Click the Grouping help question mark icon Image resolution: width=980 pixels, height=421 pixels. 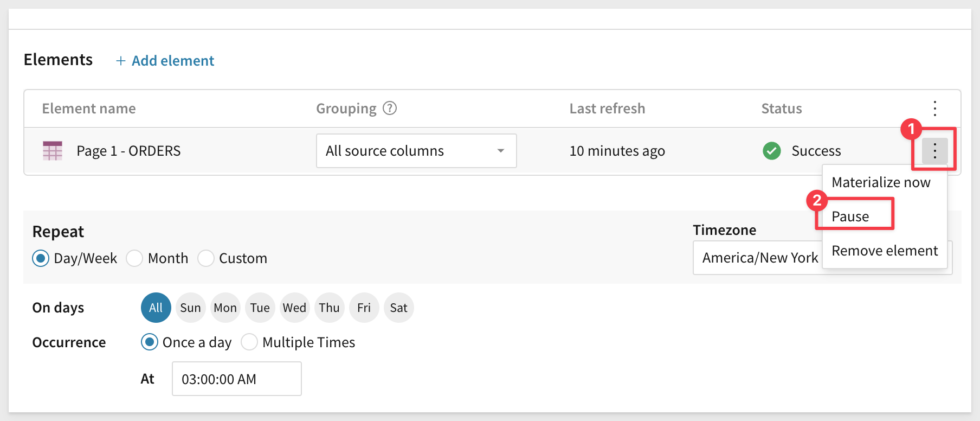(390, 109)
